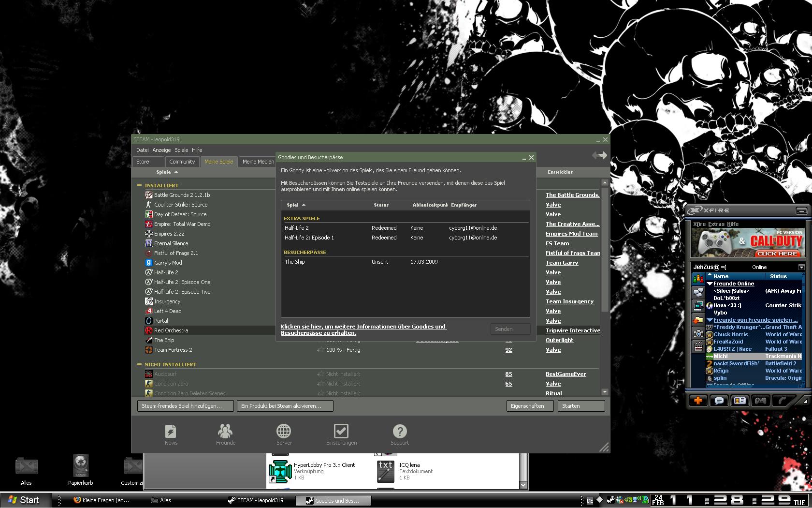Image resolution: width=812 pixels, height=508 pixels.
Task: Select the Xfire screenshots camera sidebar icon
Action: pos(698,333)
